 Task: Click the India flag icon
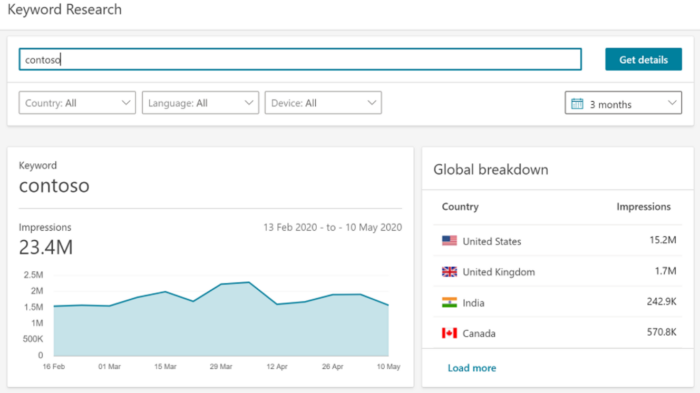coord(449,302)
